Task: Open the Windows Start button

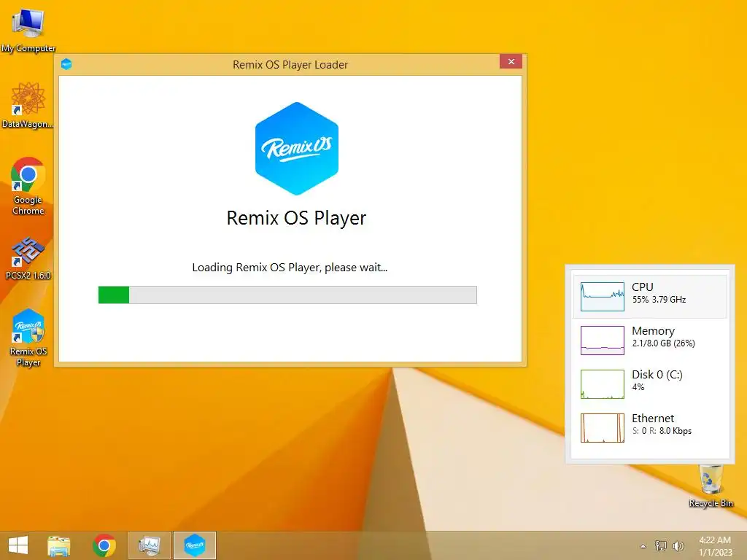Action: (18, 545)
